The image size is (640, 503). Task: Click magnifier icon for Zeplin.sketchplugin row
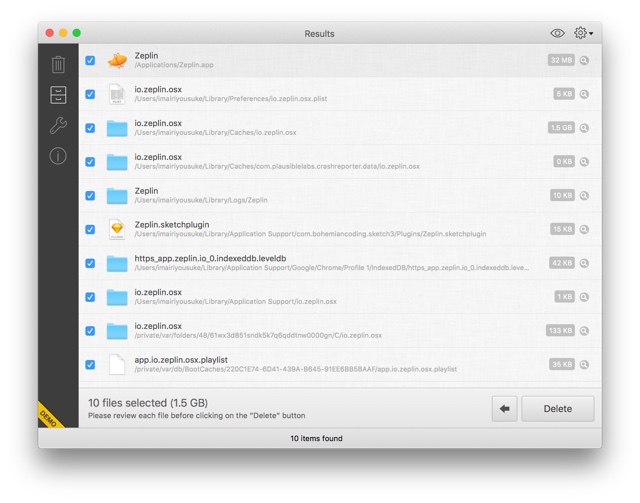[x=584, y=229]
